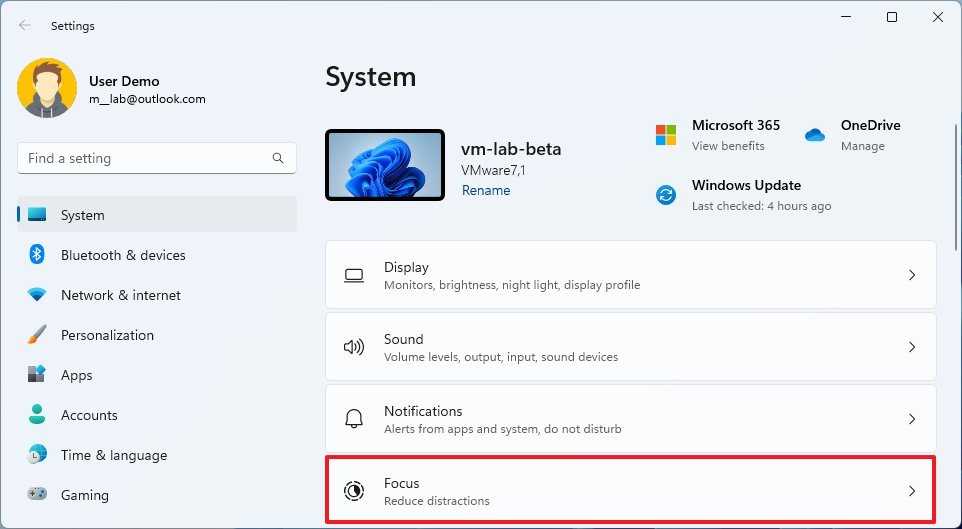Open Focus settings using right chevron
The image size is (962, 529).
(911, 491)
